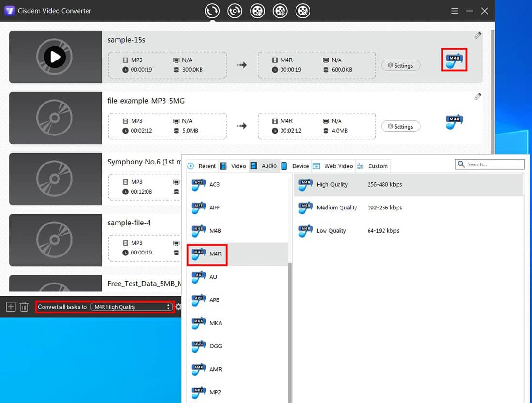Switch to the Video format tab
Viewport: 532px width, 403px height.
pos(234,166)
